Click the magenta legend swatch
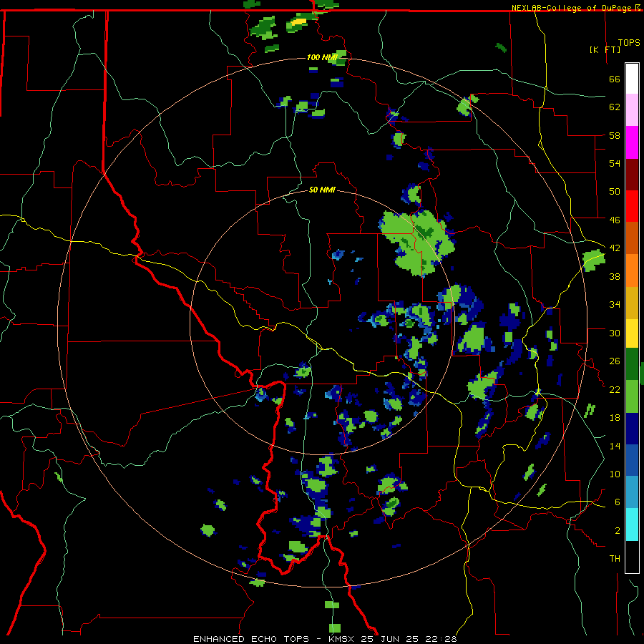Image resolution: width=644 pixels, height=644 pixels. [632, 142]
